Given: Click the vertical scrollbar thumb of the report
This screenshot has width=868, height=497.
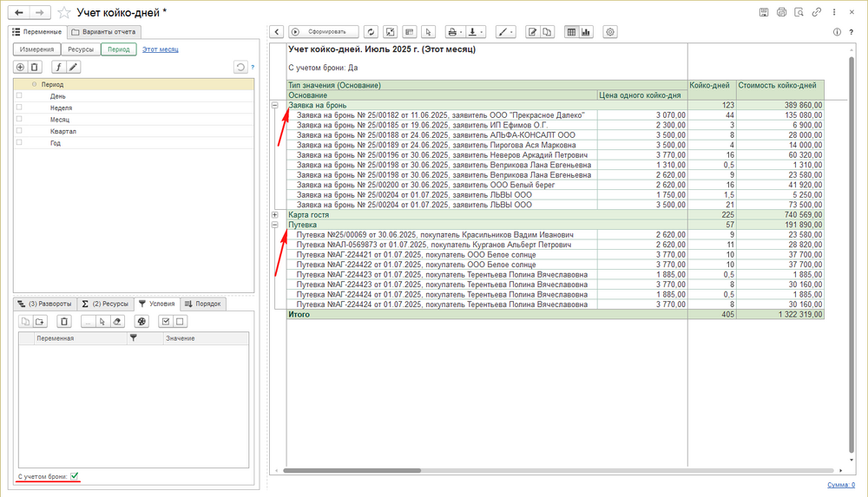Looking at the screenshot, I should [x=852, y=255].
